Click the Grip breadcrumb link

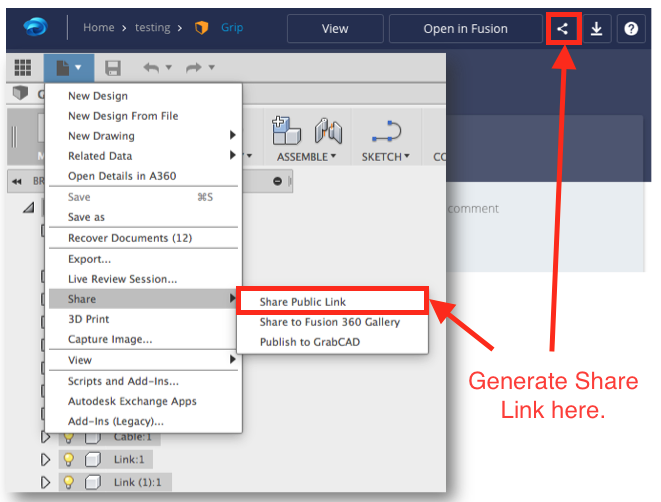tap(232, 28)
